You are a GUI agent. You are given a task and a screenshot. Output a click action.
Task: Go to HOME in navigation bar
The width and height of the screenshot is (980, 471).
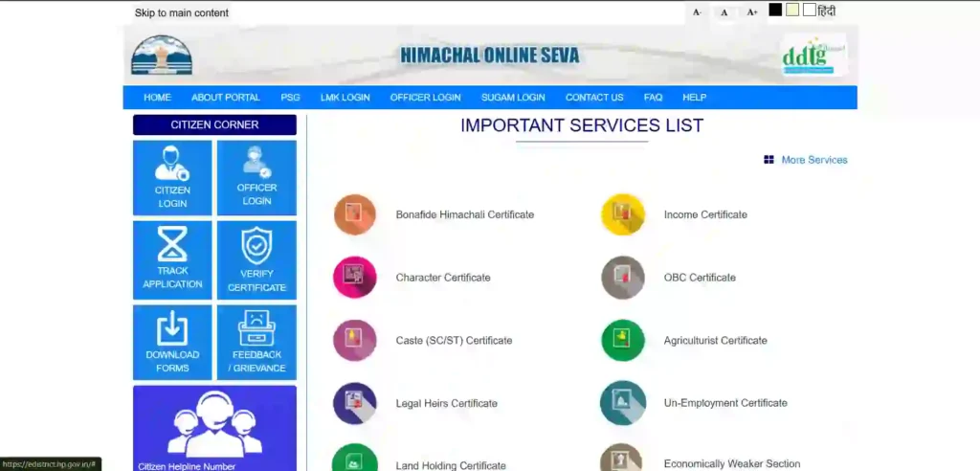(158, 98)
